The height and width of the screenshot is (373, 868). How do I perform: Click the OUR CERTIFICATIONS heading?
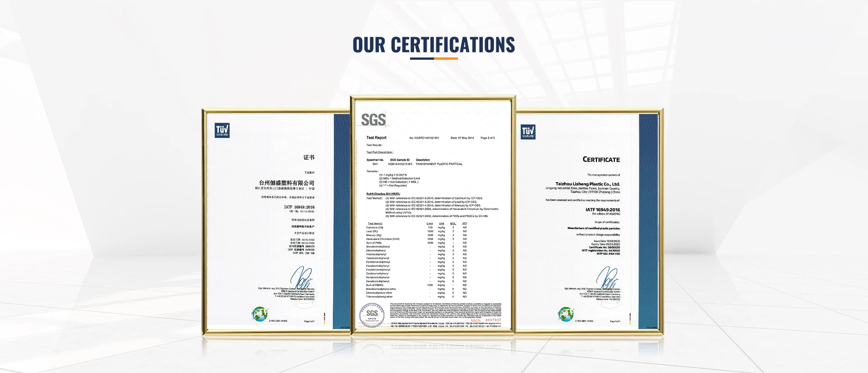(434, 45)
